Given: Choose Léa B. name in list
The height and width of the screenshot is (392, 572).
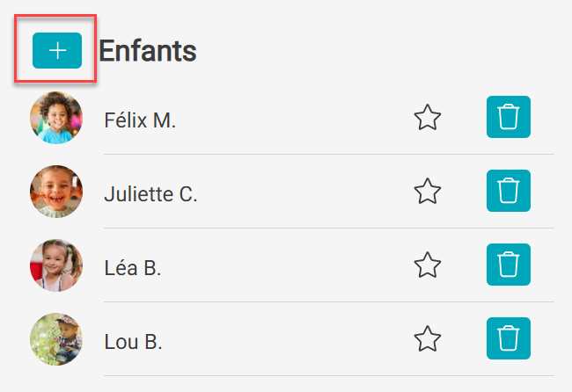Looking at the screenshot, I should 133,268.
